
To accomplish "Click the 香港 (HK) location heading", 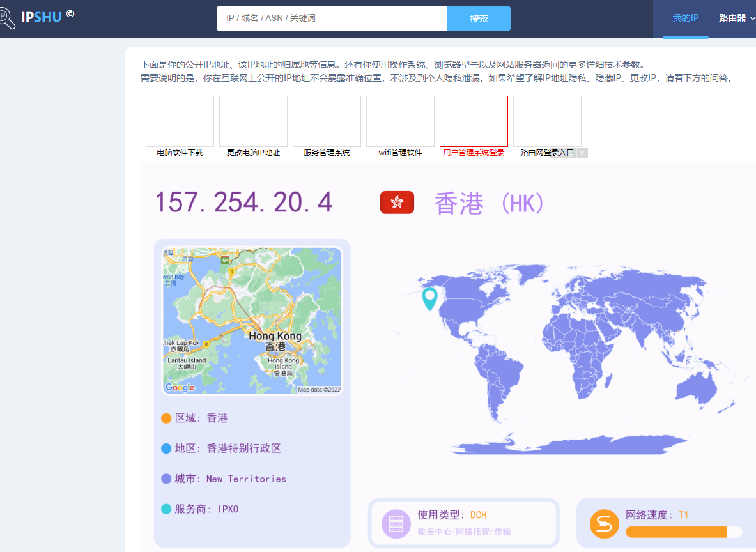I will (489, 203).
